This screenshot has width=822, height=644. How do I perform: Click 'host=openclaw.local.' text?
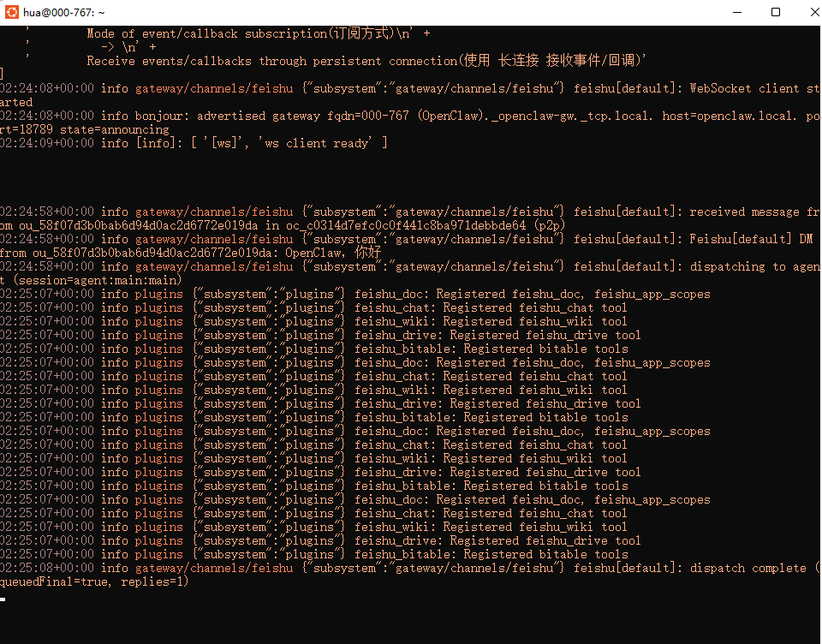click(730, 116)
